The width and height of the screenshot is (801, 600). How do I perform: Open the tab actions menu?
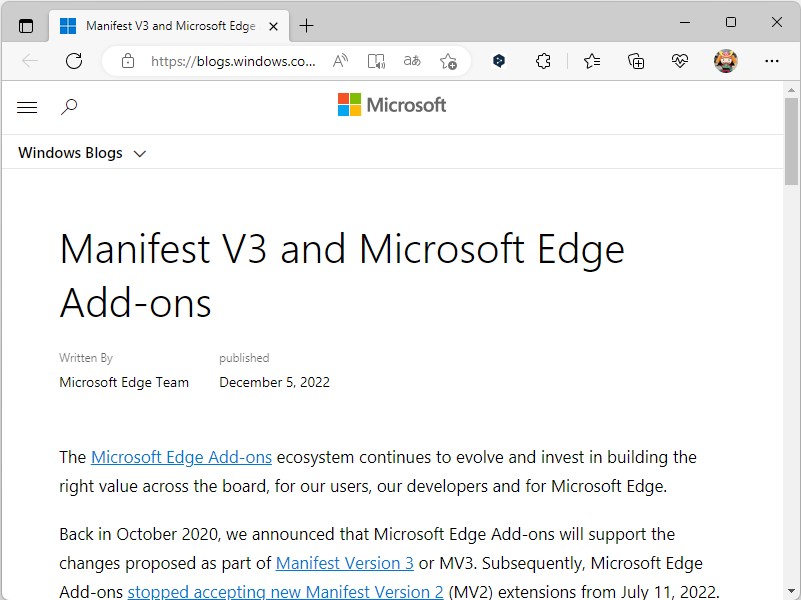(x=22, y=25)
